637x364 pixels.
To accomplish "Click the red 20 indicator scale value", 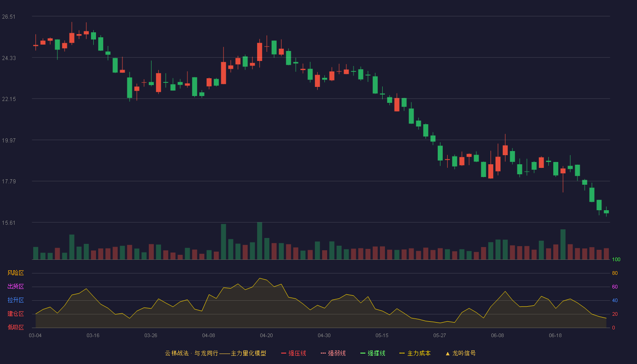I will point(615,314).
